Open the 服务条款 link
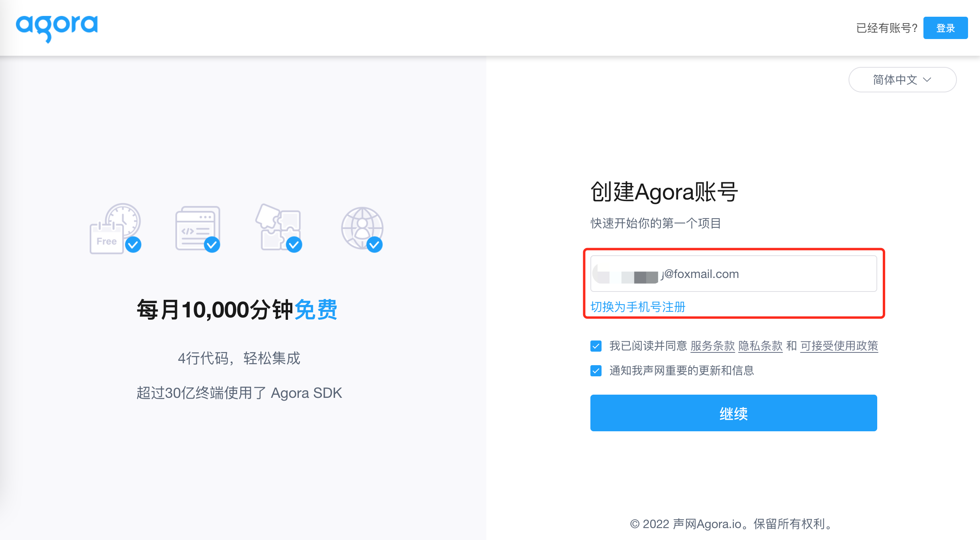The width and height of the screenshot is (980, 540). (713, 346)
